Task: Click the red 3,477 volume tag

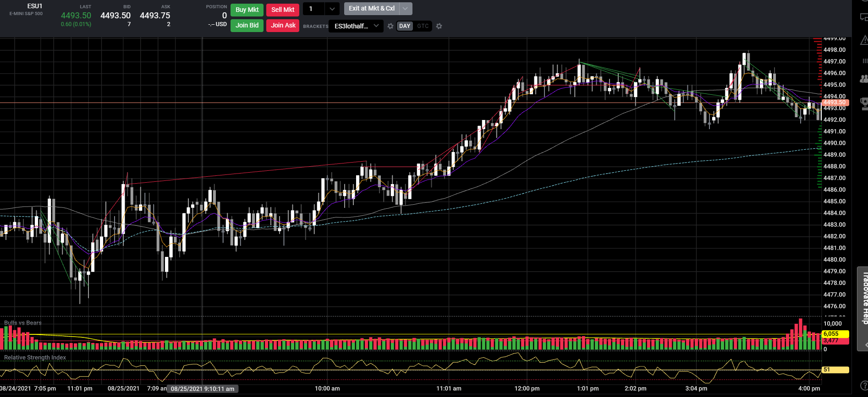Action: tap(835, 341)
